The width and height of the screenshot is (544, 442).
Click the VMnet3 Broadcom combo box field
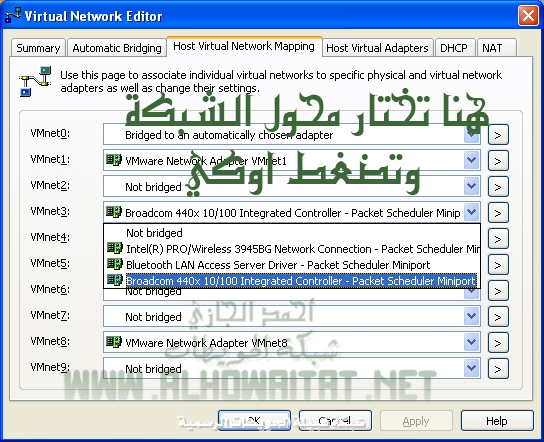click(x=292, y=212)
